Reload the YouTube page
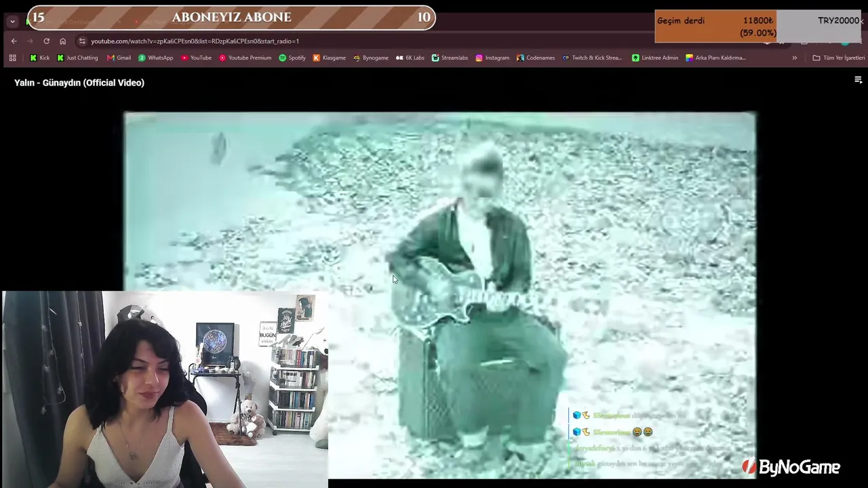868x488 pixels. click(x=46, y=41)
